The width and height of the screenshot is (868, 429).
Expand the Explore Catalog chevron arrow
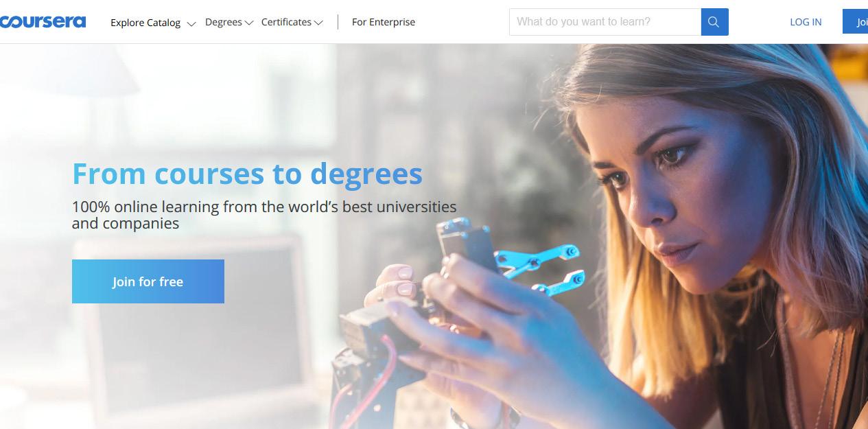[x=191, y=23]
